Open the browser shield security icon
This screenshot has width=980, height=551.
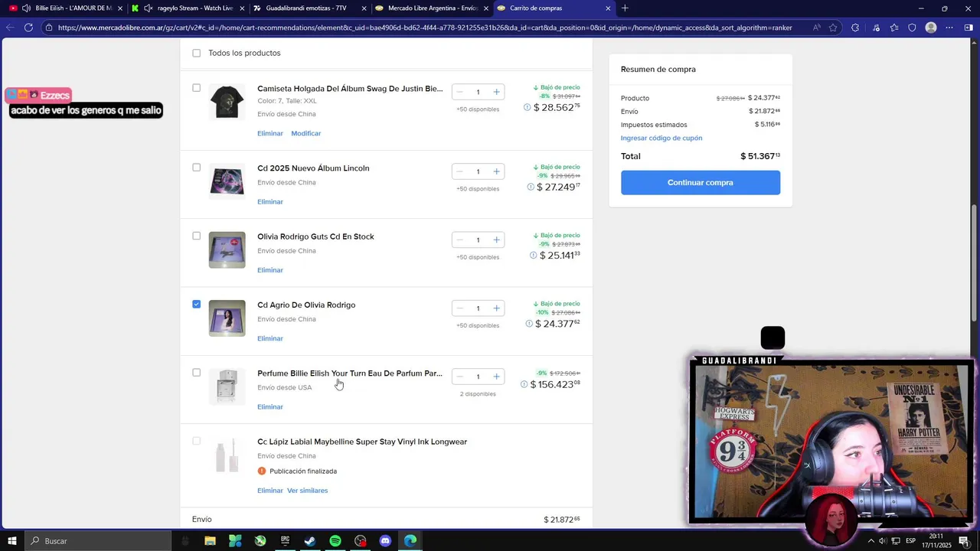tap(912, 28)
